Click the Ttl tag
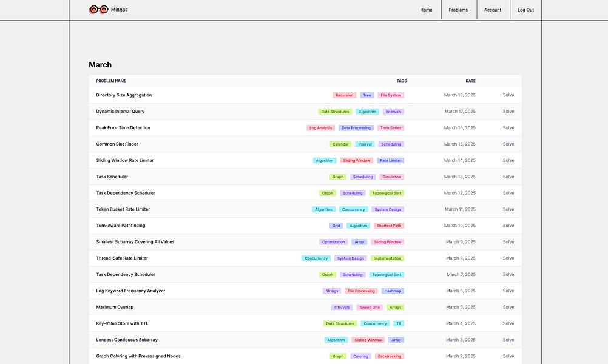 (x=399, y=323)
